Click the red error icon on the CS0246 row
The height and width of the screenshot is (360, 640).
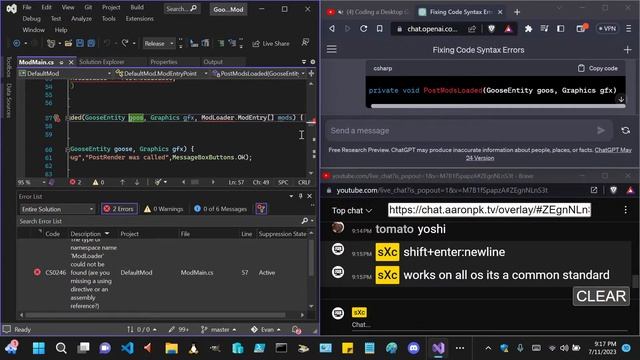tap(37, 272)
